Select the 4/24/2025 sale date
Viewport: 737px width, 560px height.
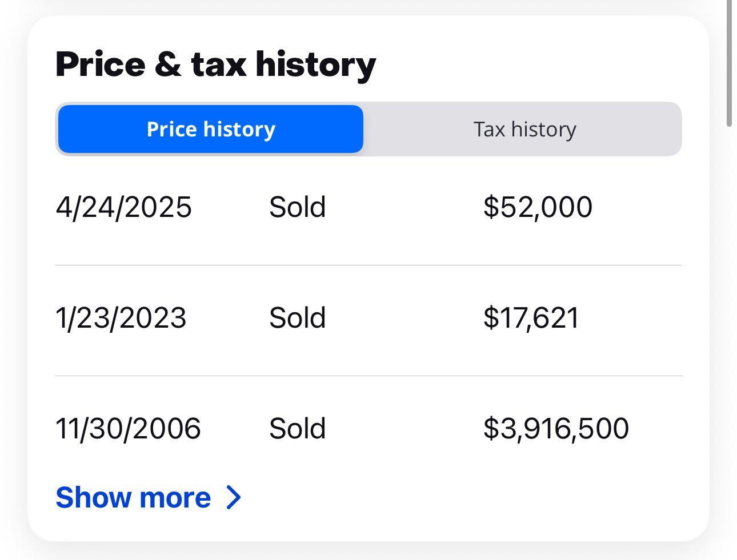pos(123,207)
